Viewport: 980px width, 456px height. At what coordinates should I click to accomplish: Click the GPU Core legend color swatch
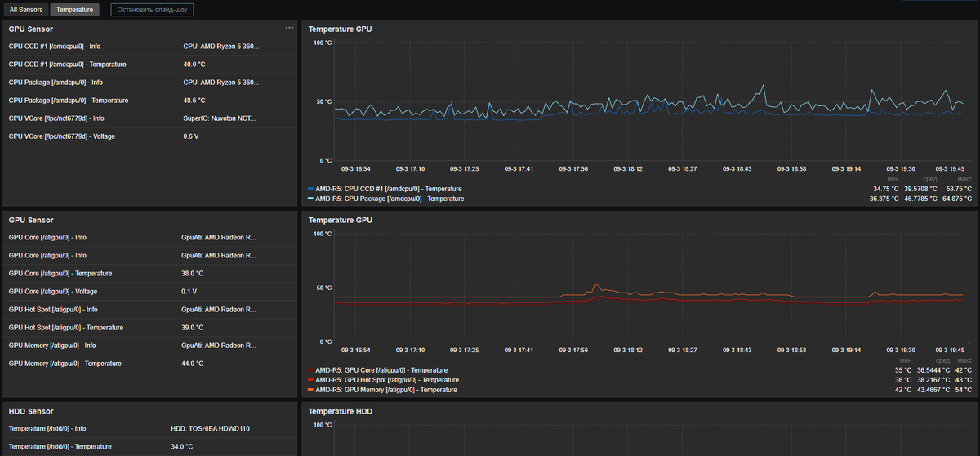click(311, 370)
